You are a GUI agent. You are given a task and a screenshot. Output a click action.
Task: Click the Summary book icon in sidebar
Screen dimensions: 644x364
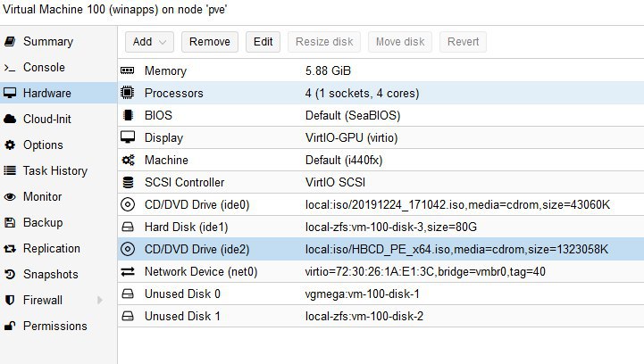(x=10, y=41)
